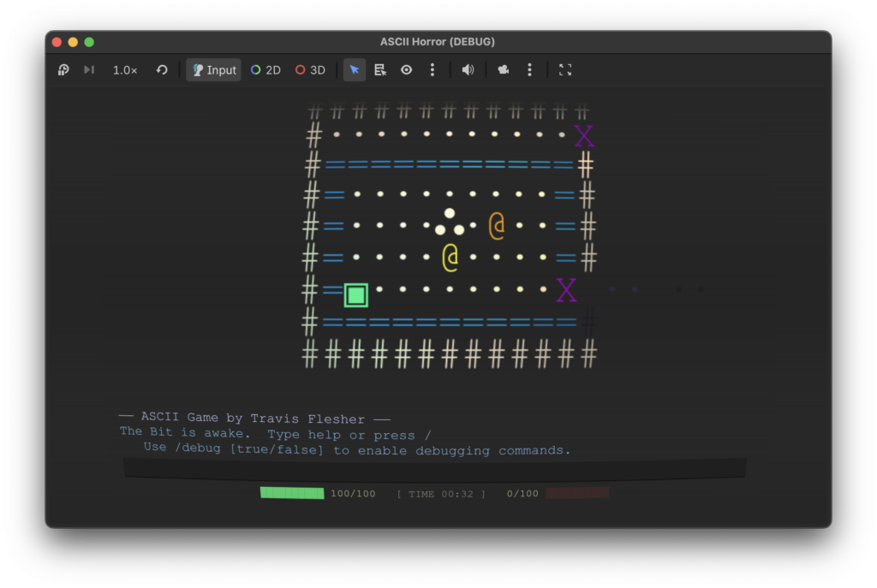This screenshot has width=877, height=588.
Task: Click the green square player tile
Action: click(356, 295)
